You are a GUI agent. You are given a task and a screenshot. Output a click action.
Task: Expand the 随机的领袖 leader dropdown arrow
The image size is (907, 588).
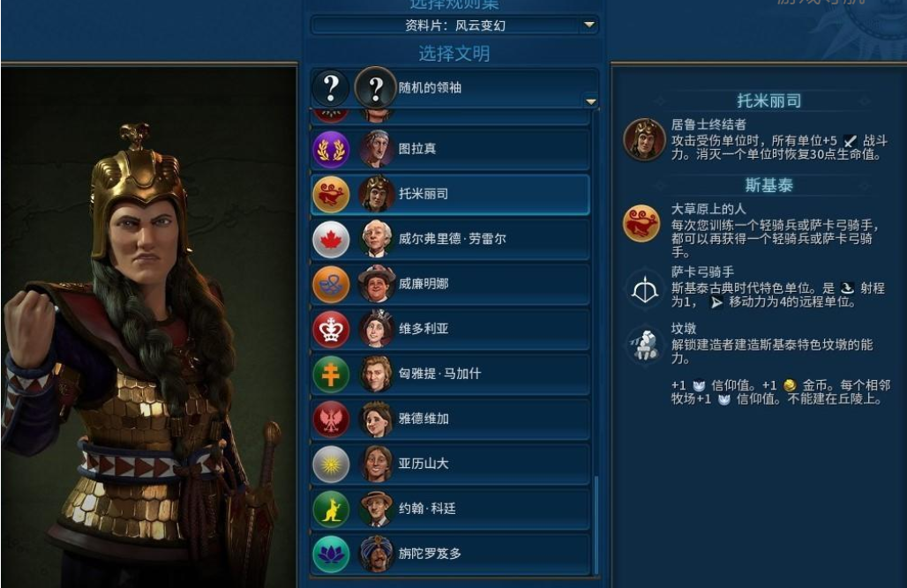click(x=590, y=101)
